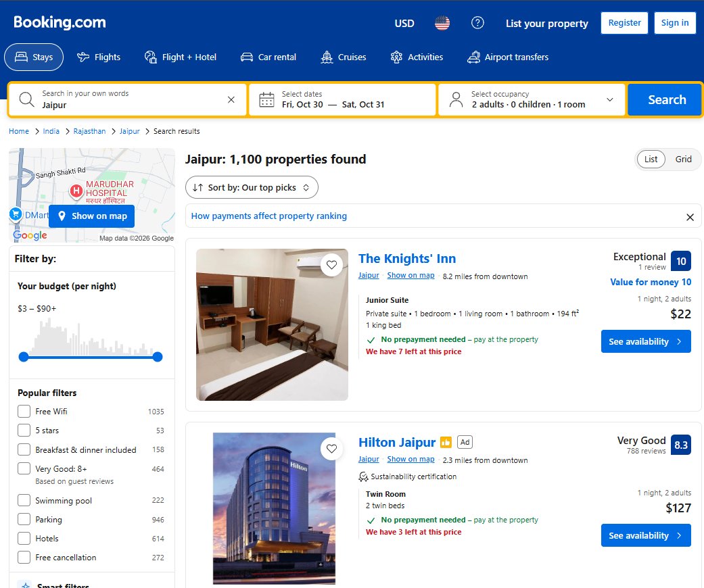
Task: Open the Airport transfers tab
Action: tap(508, 57)
